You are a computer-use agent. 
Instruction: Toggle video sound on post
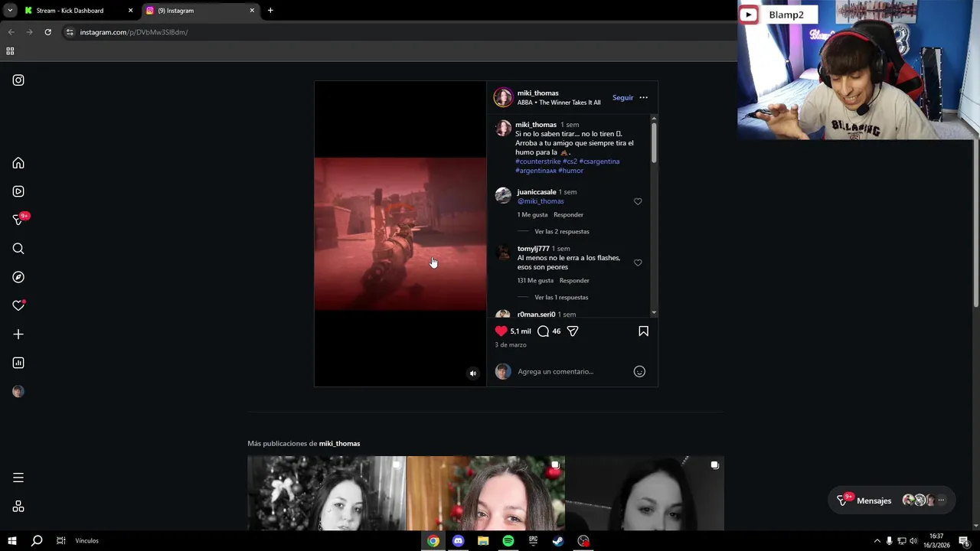(x=472, y=373)
